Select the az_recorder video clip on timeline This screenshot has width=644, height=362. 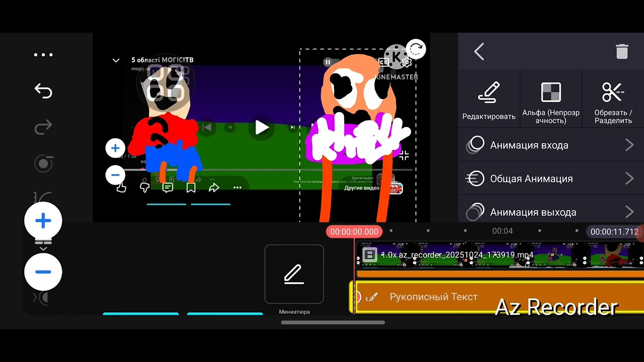(x=500, y=255)
